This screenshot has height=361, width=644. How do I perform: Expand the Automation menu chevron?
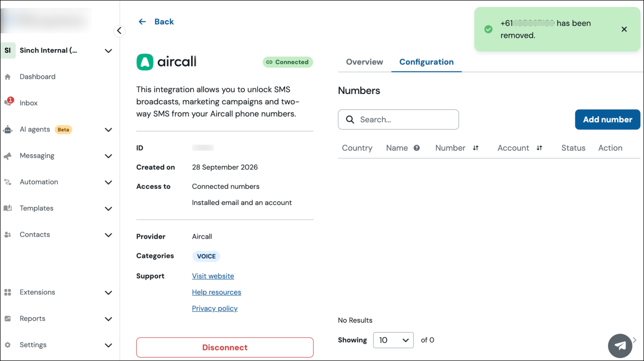[108, 182]
